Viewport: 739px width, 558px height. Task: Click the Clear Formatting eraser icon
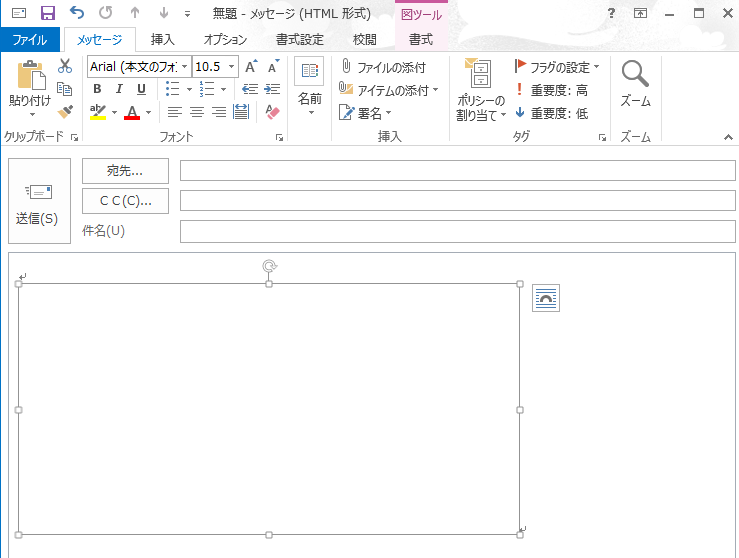[x=273, y=112]
